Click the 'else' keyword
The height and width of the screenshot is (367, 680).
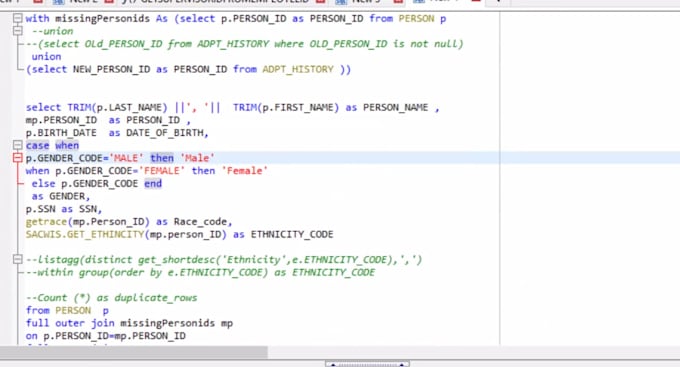point(43,184)
